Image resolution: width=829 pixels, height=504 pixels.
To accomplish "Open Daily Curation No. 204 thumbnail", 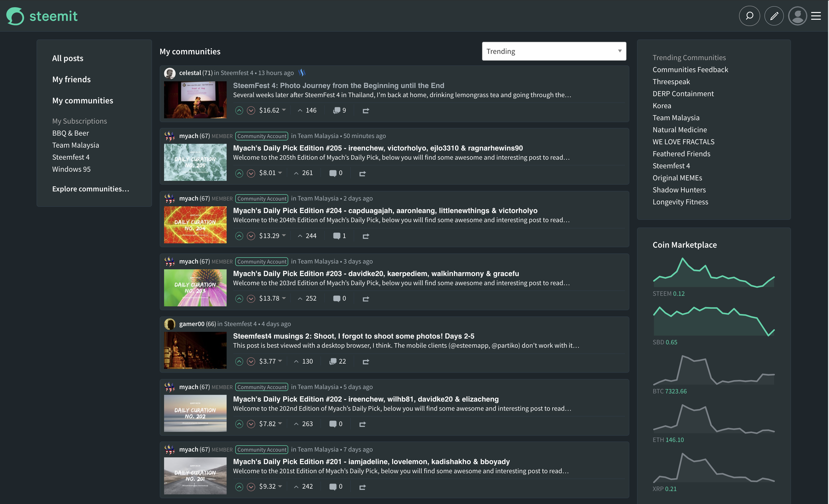I will click(x=195, y=225).
